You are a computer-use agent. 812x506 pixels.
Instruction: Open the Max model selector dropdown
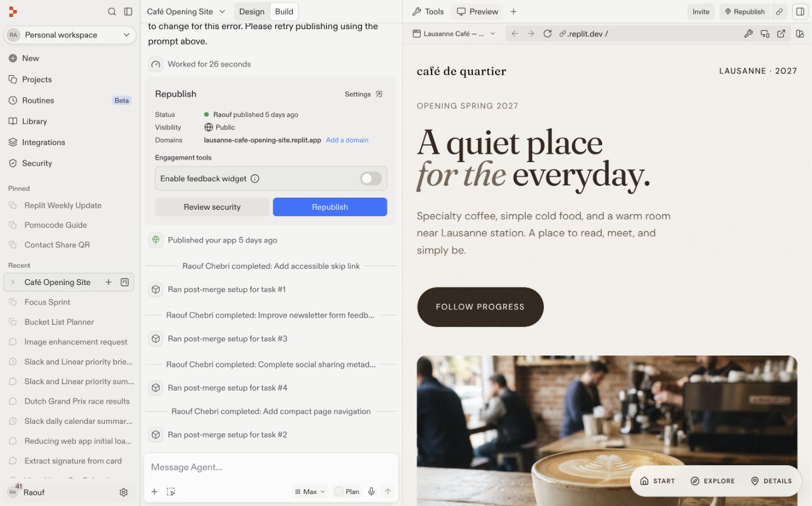tap(310, 491)
